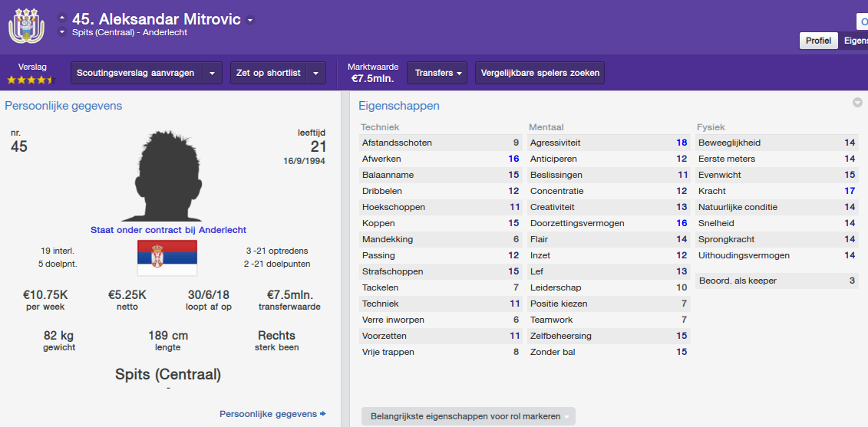Open the dropdown beside the player name

click(250, 20)
